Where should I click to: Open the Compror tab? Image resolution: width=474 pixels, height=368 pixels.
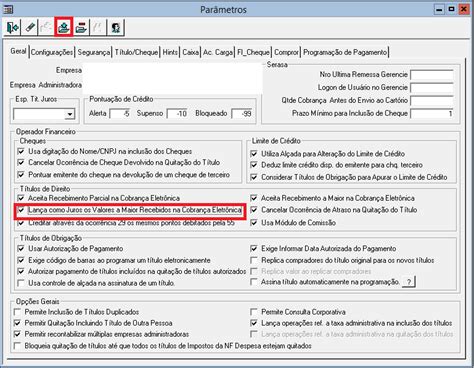tap(286, 52)
